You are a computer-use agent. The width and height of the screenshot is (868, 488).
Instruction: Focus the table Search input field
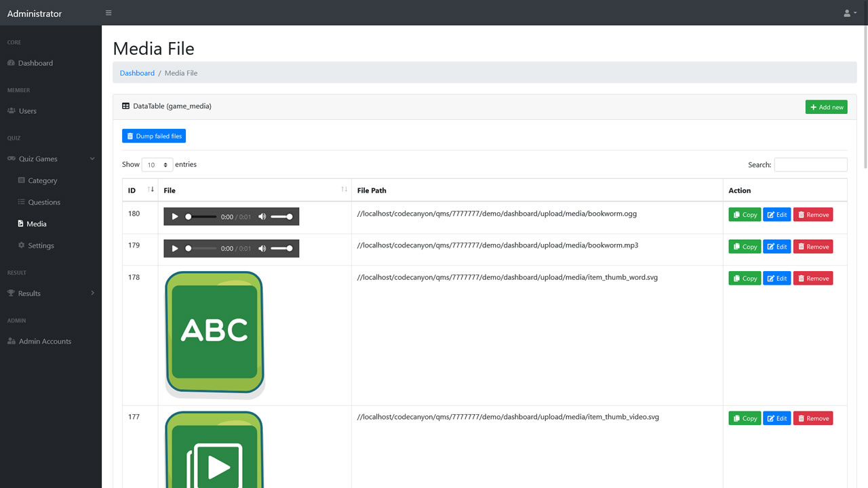(x=810, y=165)
